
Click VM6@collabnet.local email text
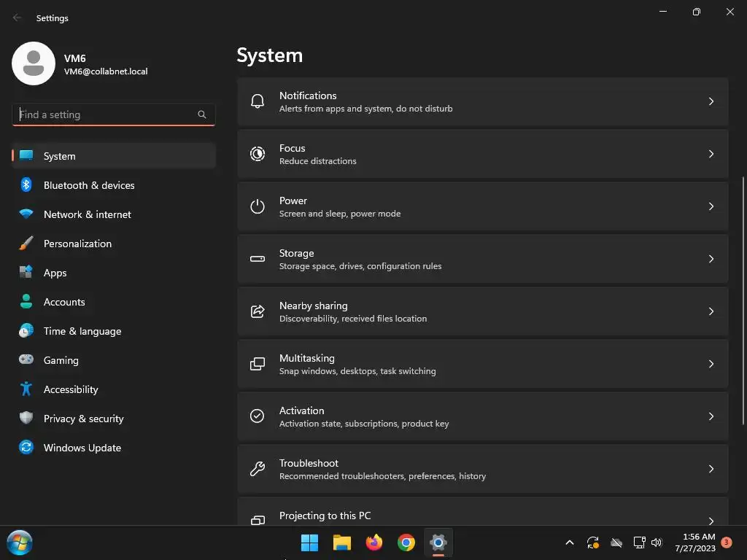point(106,71)
